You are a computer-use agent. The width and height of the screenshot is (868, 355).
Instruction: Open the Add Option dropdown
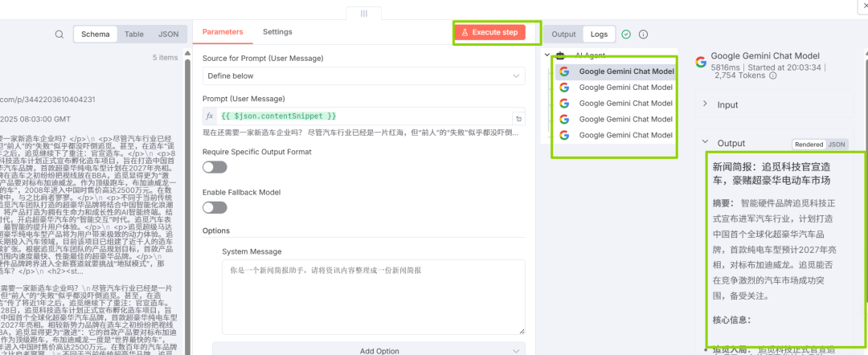tap(369, 350)
